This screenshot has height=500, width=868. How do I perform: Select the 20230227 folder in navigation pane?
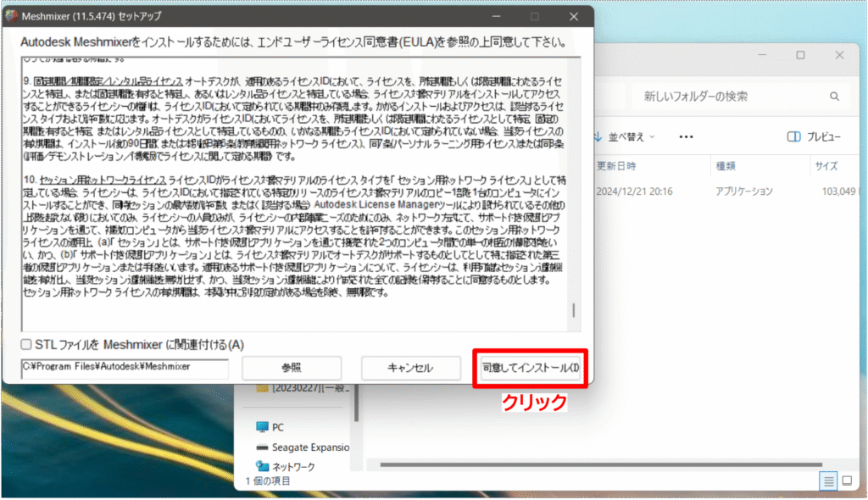[303, 388]
